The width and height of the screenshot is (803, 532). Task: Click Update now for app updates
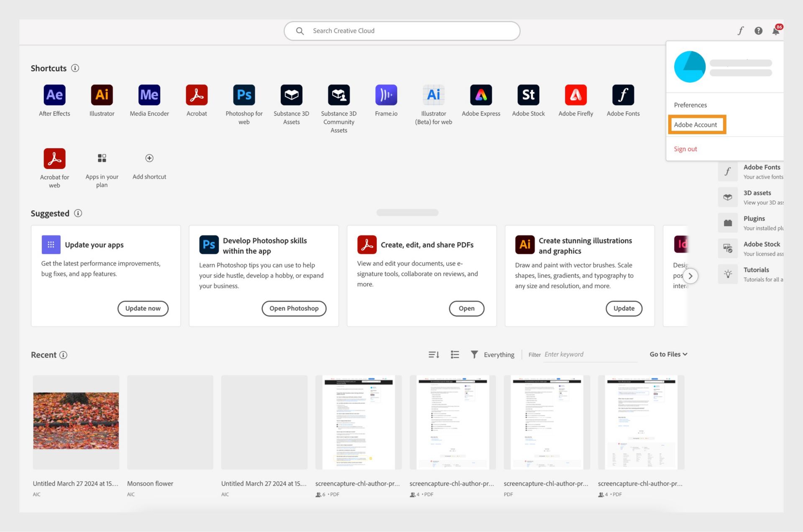click(143, 308)
